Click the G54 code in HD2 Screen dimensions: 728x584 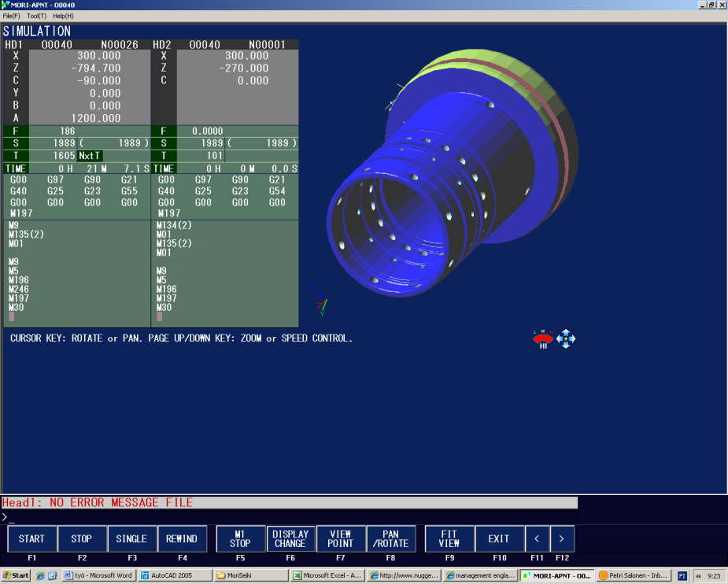click(x=277, y=191)
